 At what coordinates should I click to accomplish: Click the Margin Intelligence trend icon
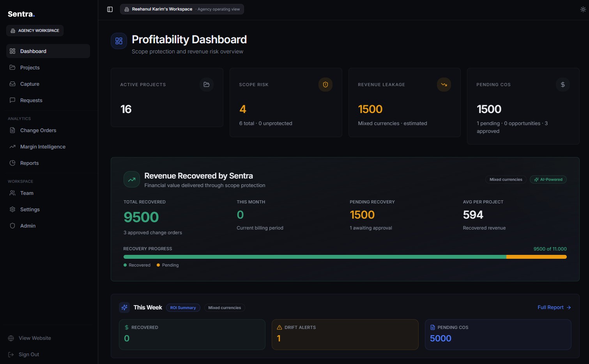pyautogui.click(x=12, y=147)
